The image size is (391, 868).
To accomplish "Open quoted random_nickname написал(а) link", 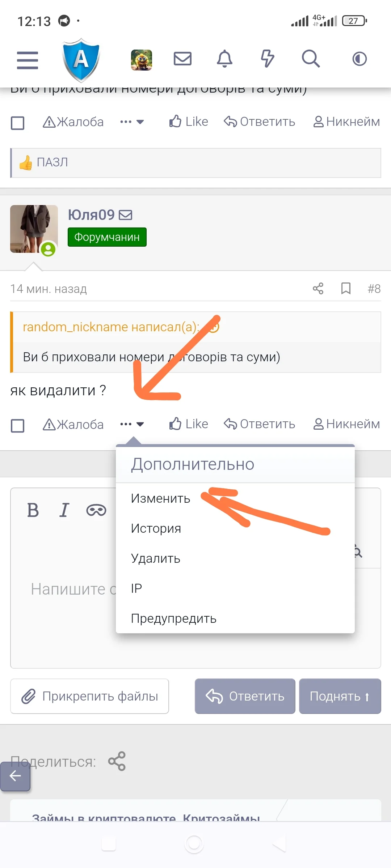I will point(111,327).
